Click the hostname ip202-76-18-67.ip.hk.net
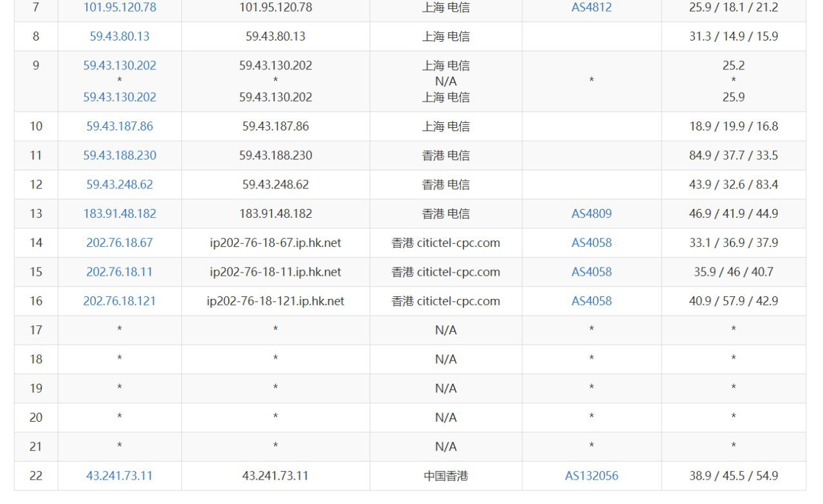 [275, 243]
